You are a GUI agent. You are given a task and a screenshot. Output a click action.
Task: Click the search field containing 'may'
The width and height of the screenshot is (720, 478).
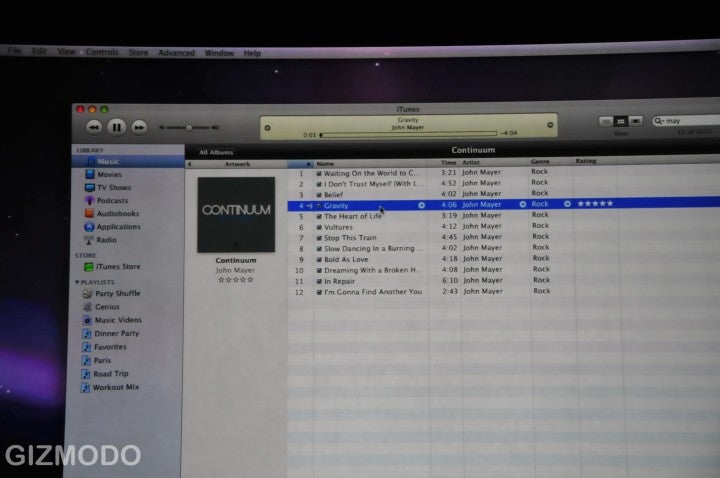pos(687,120)
